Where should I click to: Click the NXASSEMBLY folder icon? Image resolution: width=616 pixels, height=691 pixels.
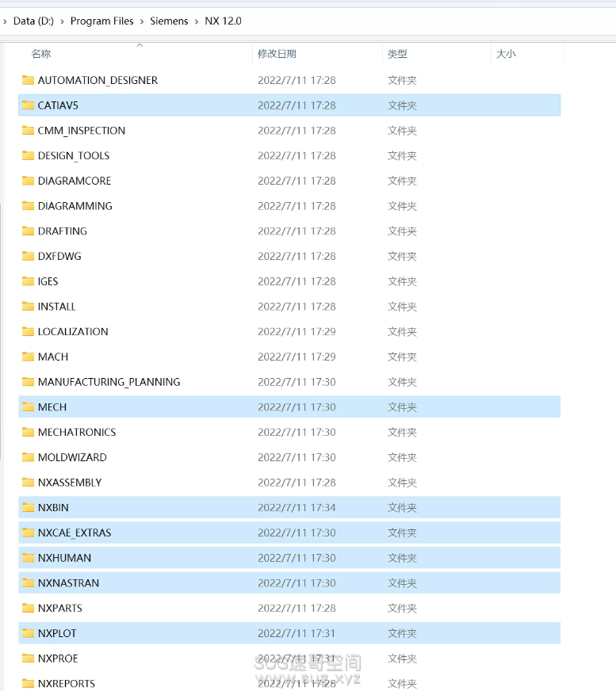click(x=29, y=482)
